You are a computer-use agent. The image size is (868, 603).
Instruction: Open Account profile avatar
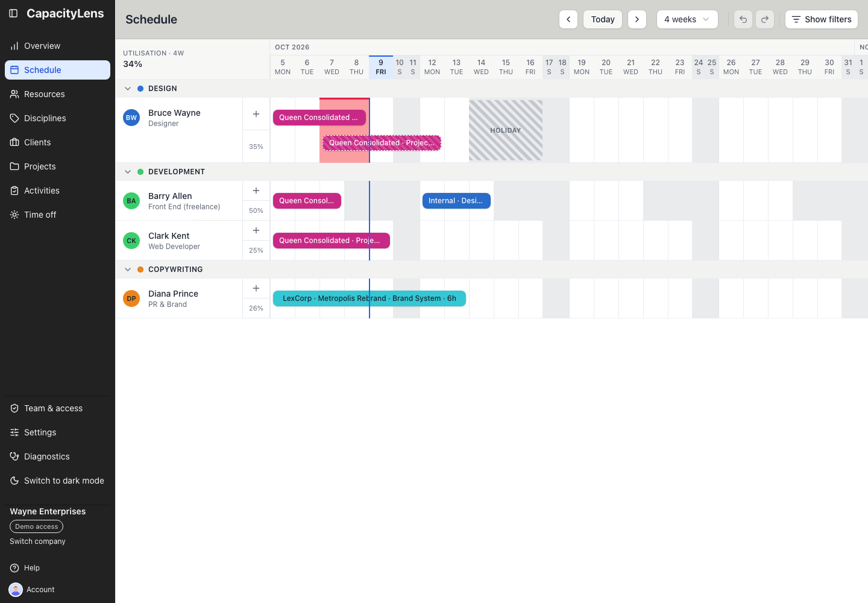(16, 590)
